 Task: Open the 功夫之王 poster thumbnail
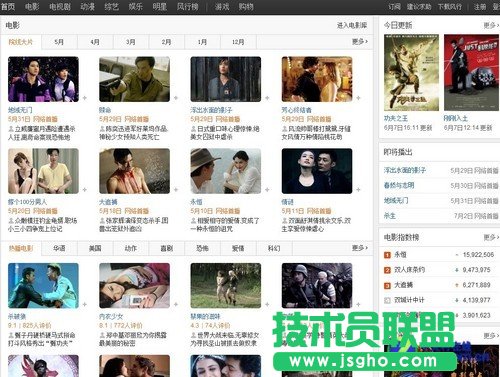pyautogui.click(x=411, y=73)
